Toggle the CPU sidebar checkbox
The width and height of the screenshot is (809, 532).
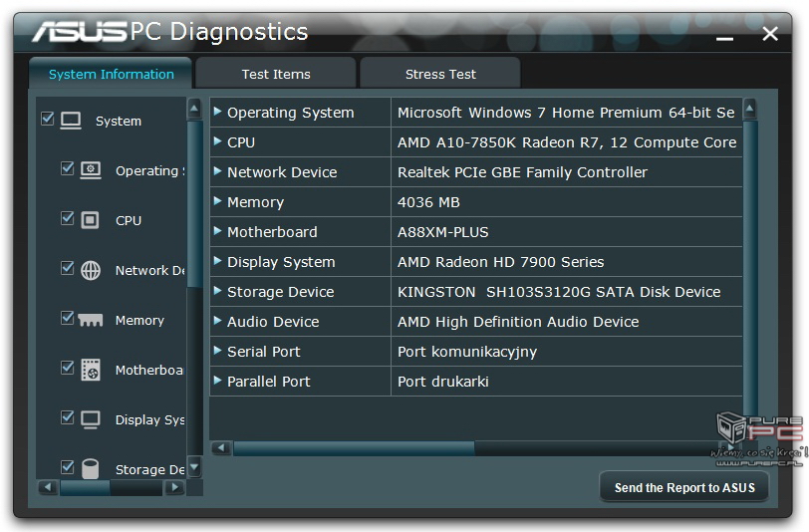pos(68,218)
